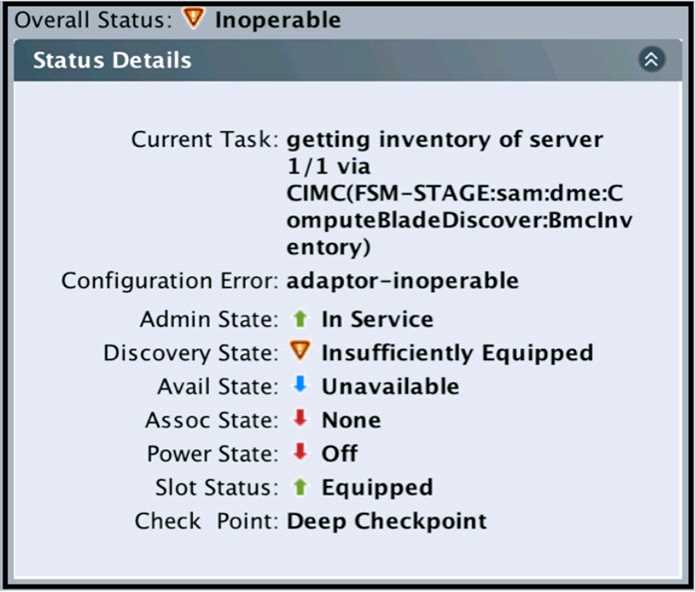Click the In Service admin state value
Image resolution: width=695 pixels, height=592 pixels.
(377, 320)
